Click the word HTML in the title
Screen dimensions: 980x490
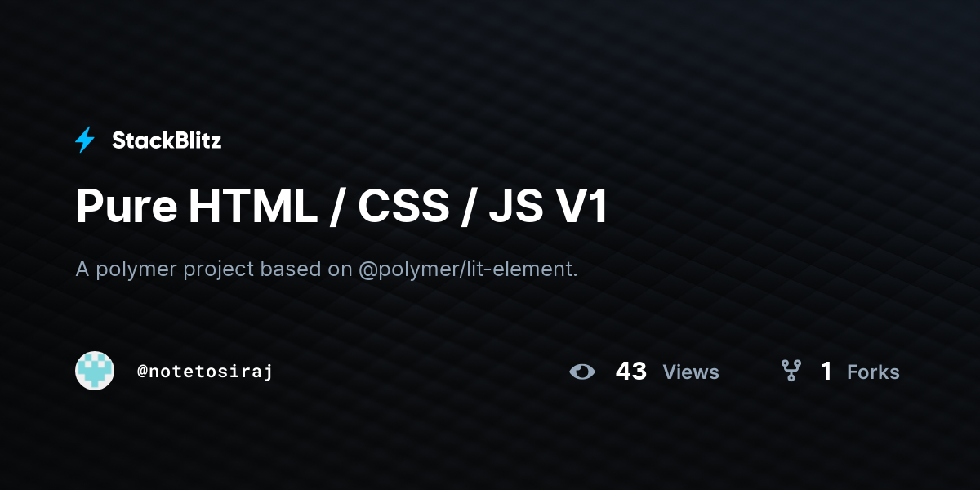click(x=252, y=207)
